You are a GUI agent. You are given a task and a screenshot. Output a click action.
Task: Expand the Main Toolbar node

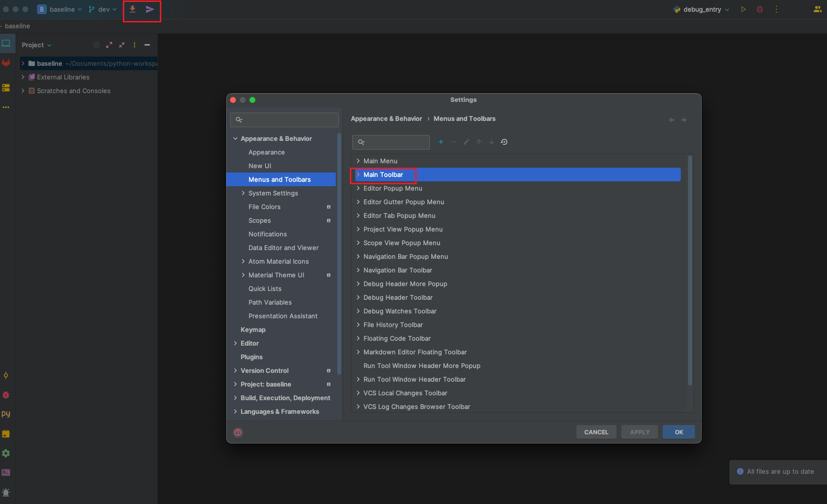click(x=358, y=174)
